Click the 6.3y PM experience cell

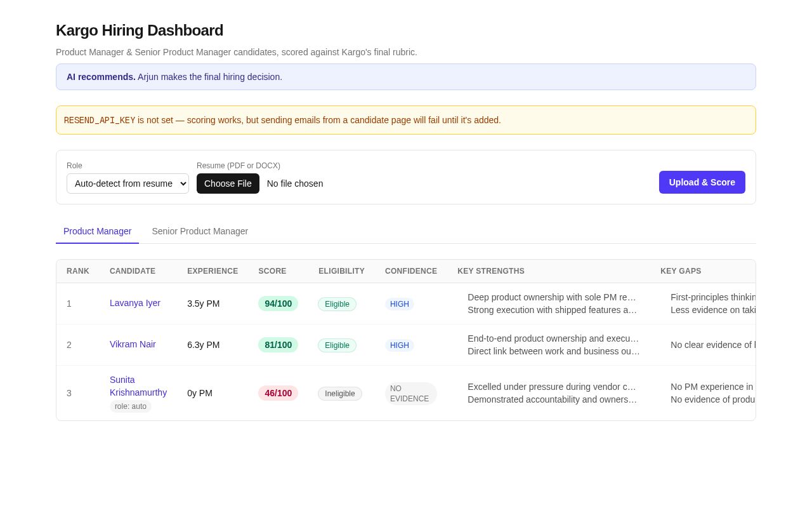204,345
